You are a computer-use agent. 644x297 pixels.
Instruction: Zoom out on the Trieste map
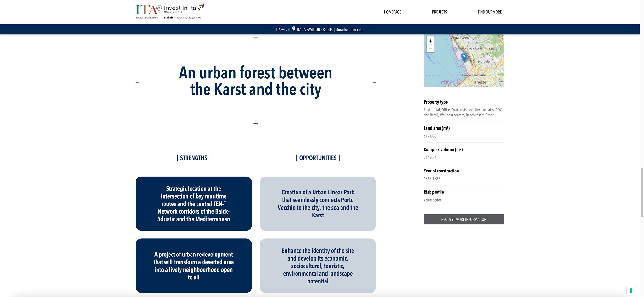pos(430,49)
